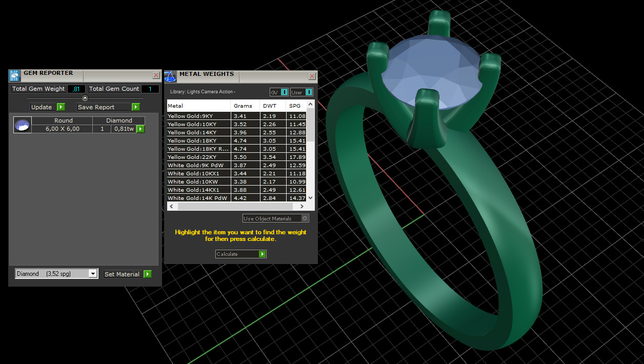The height and width of the screenshot is (364, 644).
Task: Click the Total Gem Weight value field
Action: point(76,89)
